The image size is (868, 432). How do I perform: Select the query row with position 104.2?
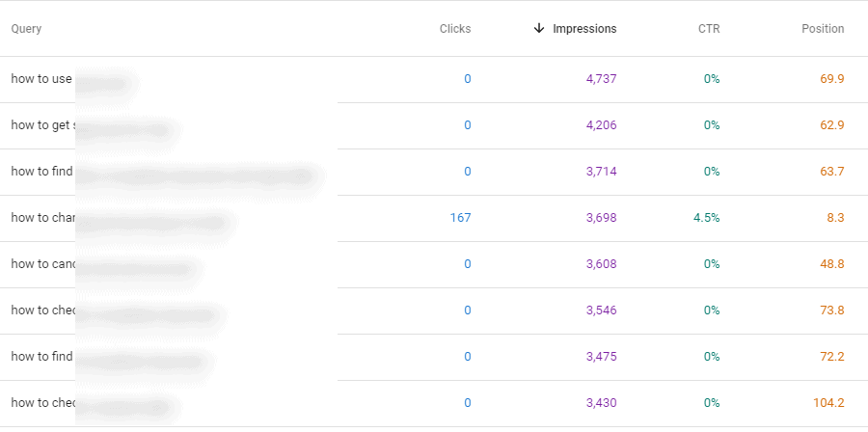[x=434, y=403]
